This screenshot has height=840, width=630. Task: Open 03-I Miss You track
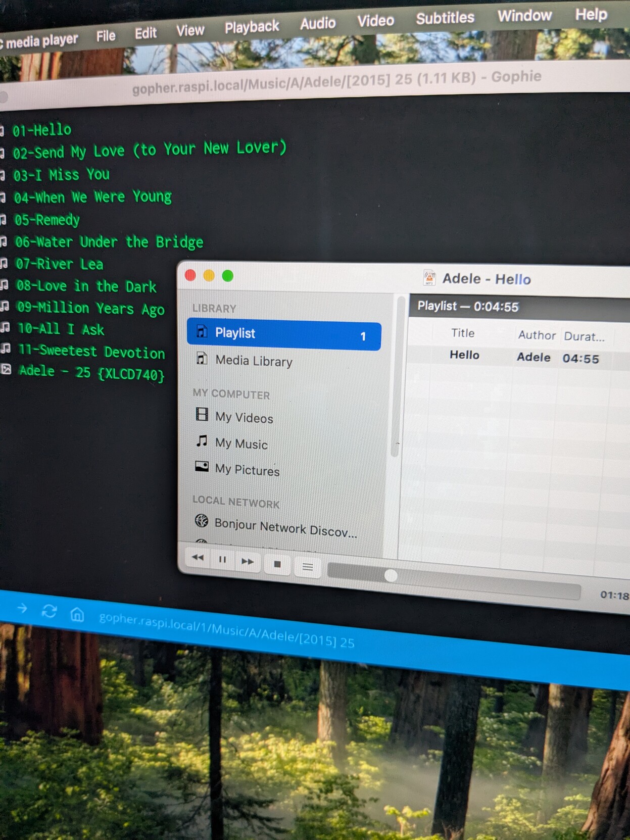[62, 175]
